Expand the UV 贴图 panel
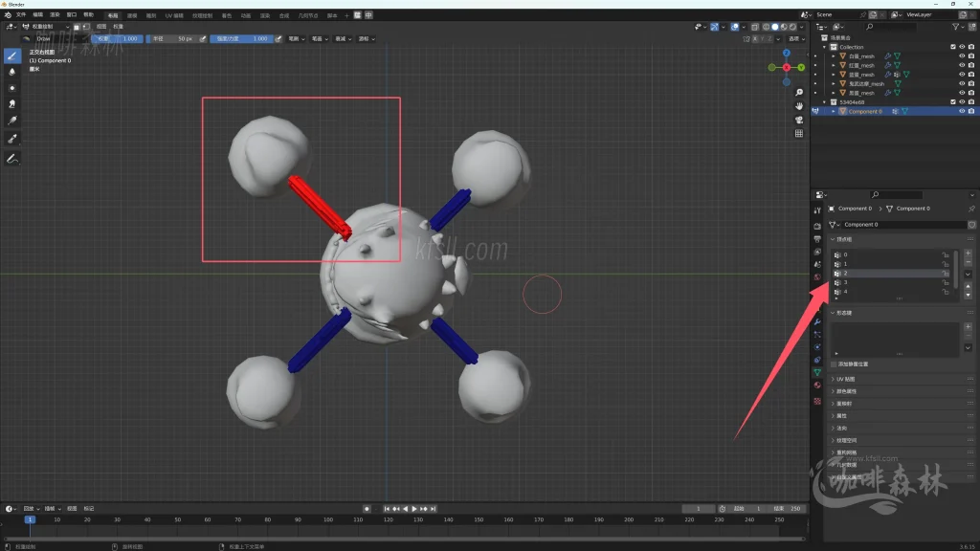 click(846, 379)
